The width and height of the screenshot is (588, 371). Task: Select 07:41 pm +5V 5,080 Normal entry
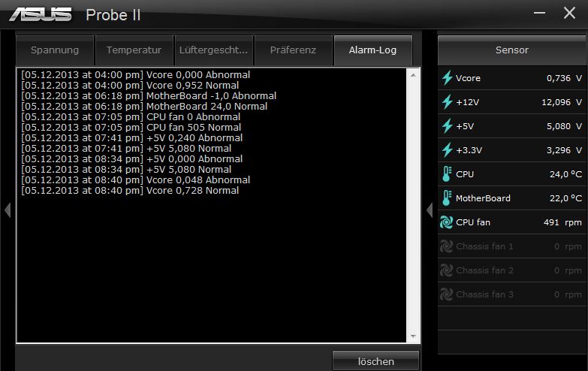pos(126,148)
